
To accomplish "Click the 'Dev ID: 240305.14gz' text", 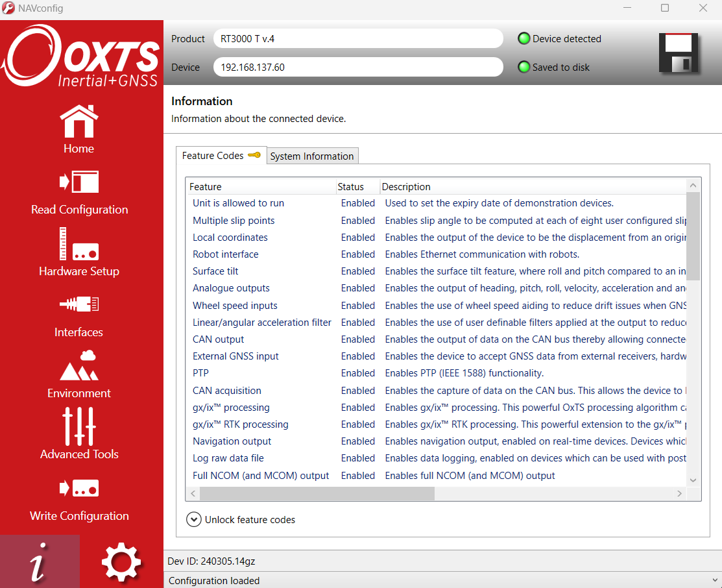I will click(x=211, y=561).
